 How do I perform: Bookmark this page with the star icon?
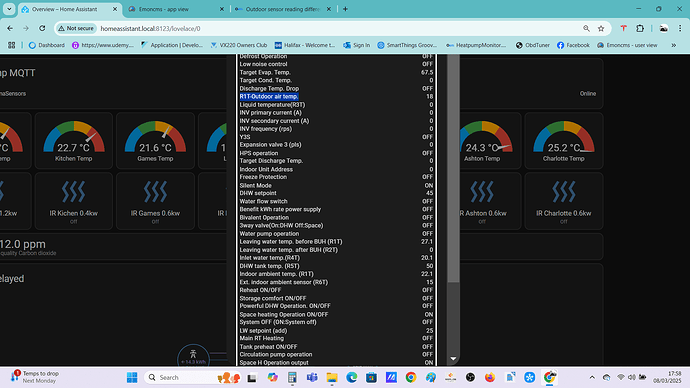[x=601, y=29]
